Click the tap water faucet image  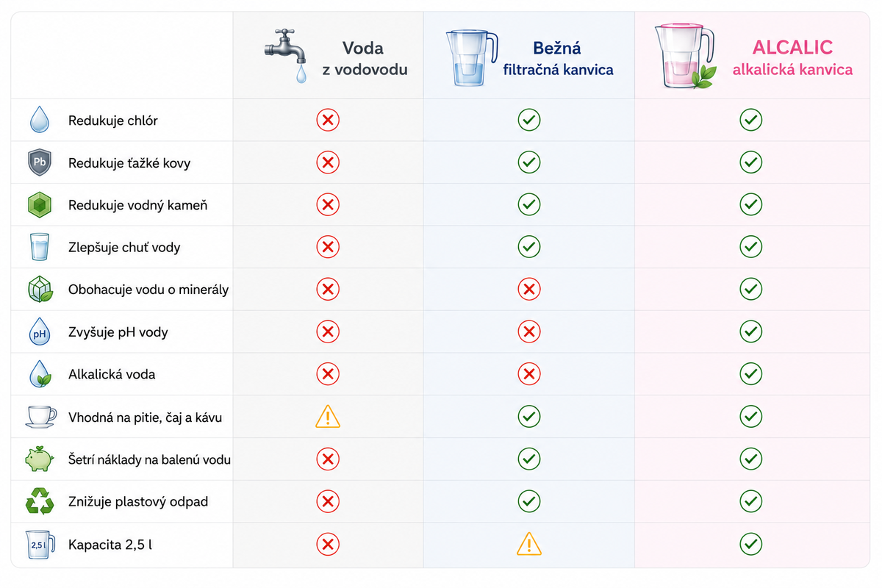pos(287,55)
